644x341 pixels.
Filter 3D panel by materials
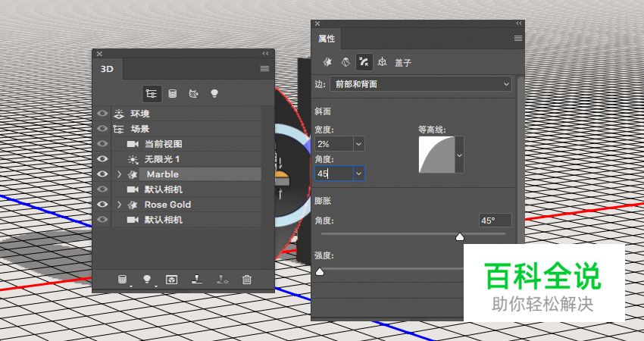click(193, 94)
